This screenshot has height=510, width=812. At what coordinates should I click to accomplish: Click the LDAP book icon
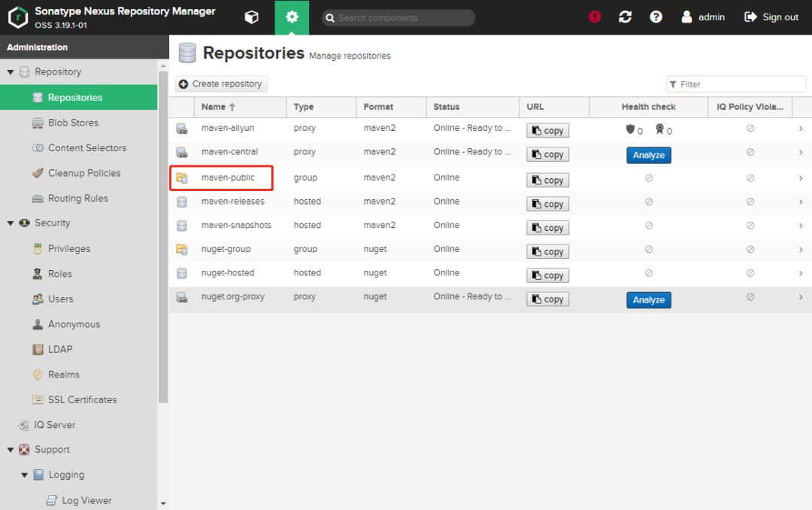[x=38, y=349]
